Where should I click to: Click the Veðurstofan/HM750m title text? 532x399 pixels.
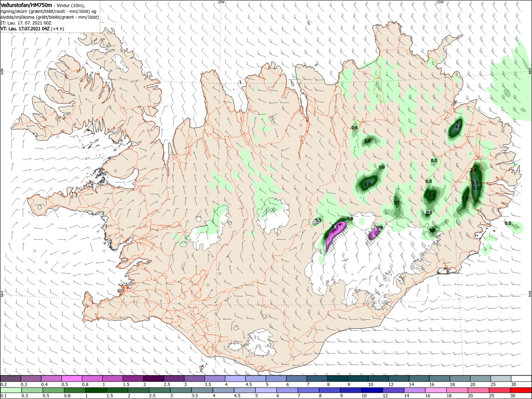(26, 5)
